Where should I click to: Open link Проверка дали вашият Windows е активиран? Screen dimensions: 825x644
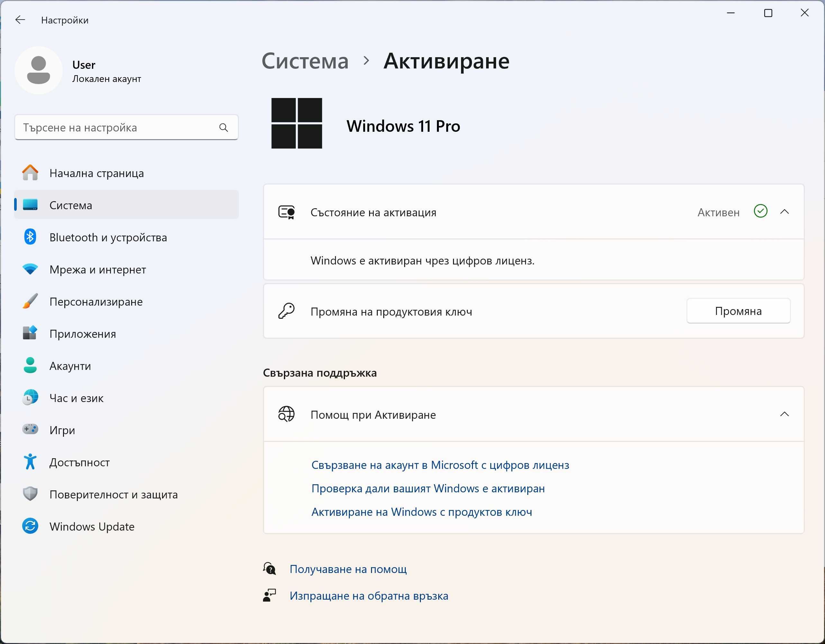coord(428,488)
